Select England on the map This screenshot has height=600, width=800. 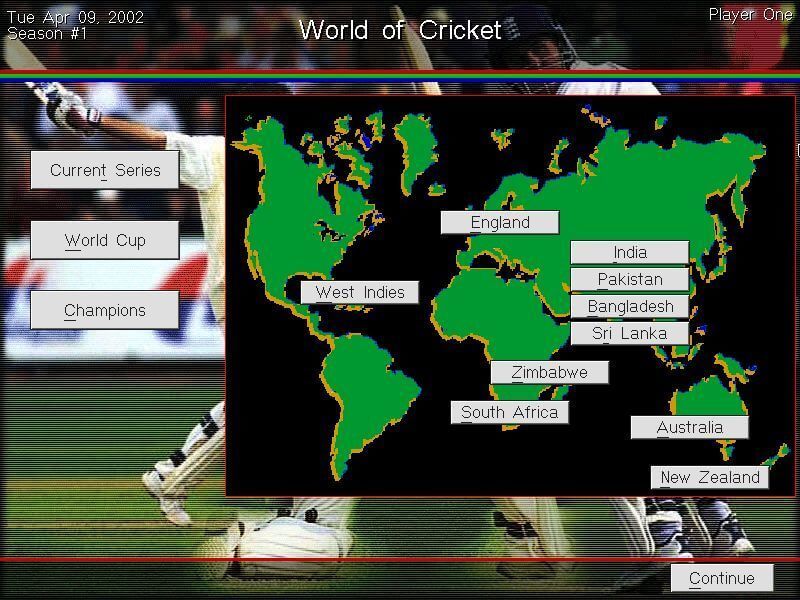[x=500, y=222]
